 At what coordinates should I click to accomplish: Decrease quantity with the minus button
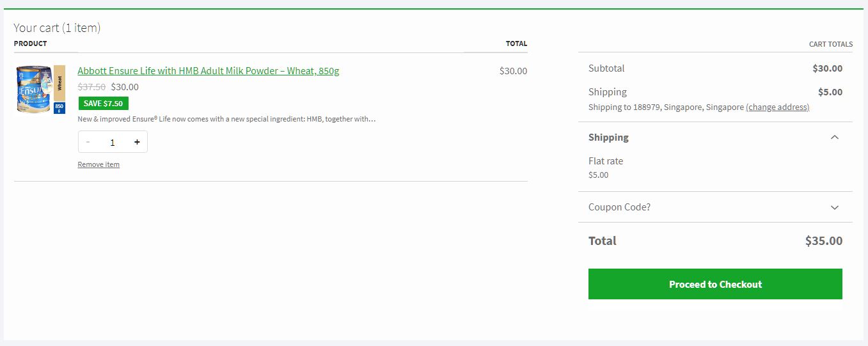click(88, 142)
